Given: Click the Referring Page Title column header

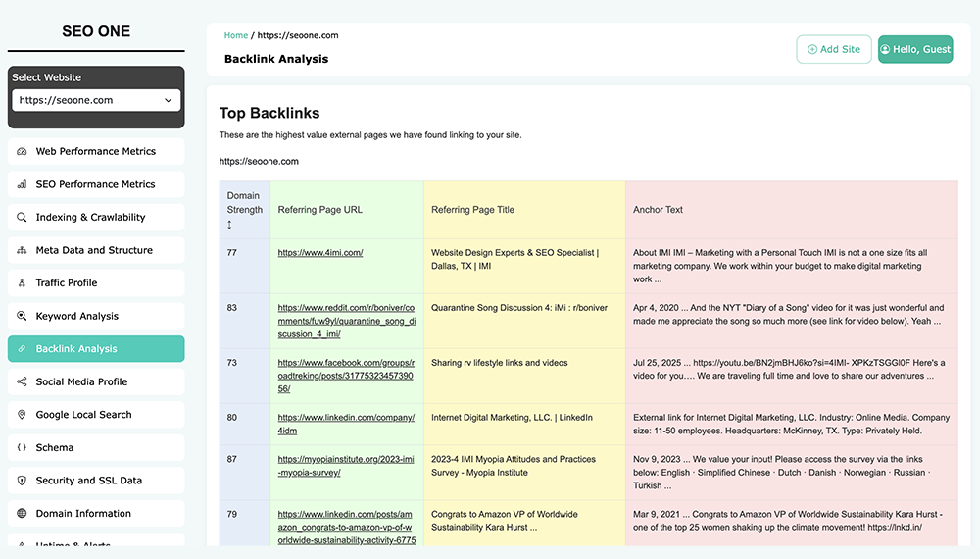Looking at the screenshot, I should tap(472, 210).
